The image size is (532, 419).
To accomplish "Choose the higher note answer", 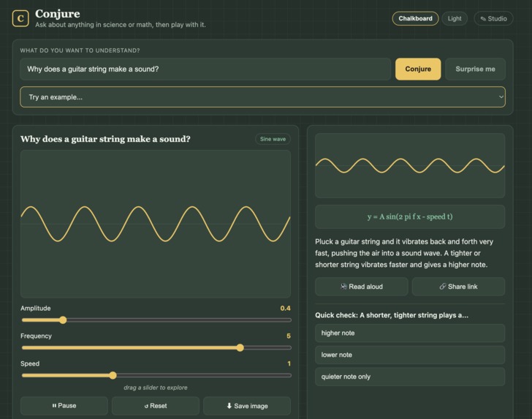I will click(410, 333).
